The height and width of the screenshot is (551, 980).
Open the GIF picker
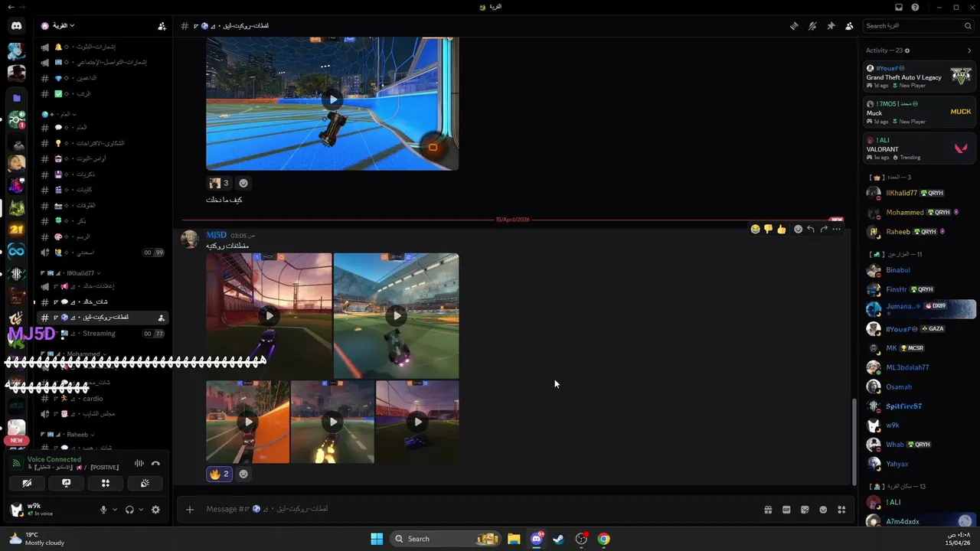tap(786, 510)
